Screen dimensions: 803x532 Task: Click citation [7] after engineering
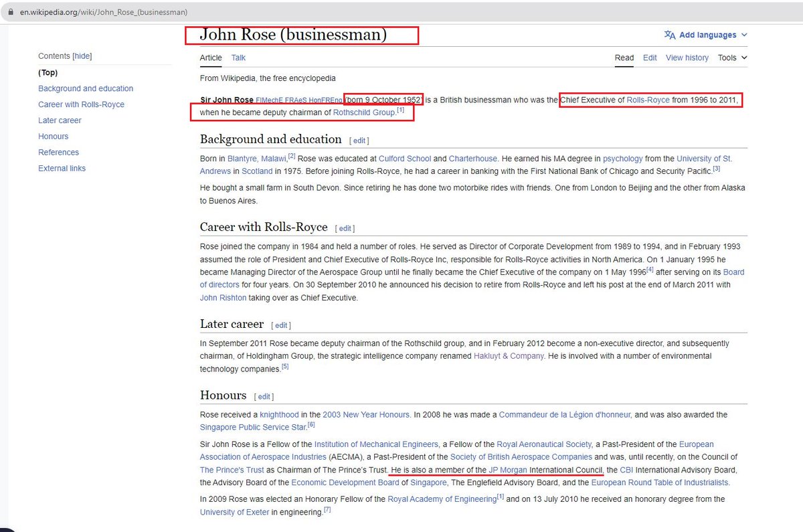tap(327, 509)
